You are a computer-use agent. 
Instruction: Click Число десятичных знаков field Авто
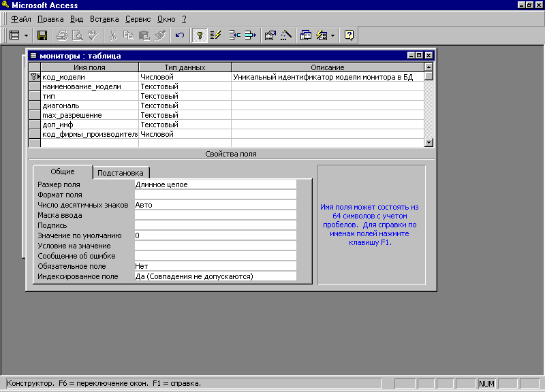[x=215, y=205]
